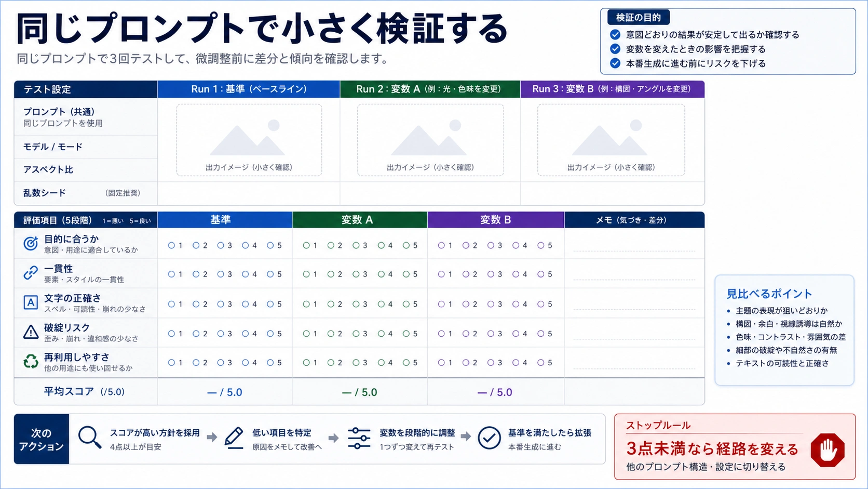
Task: Click the 次のアクション label block
Action: [x=41, y=439]
